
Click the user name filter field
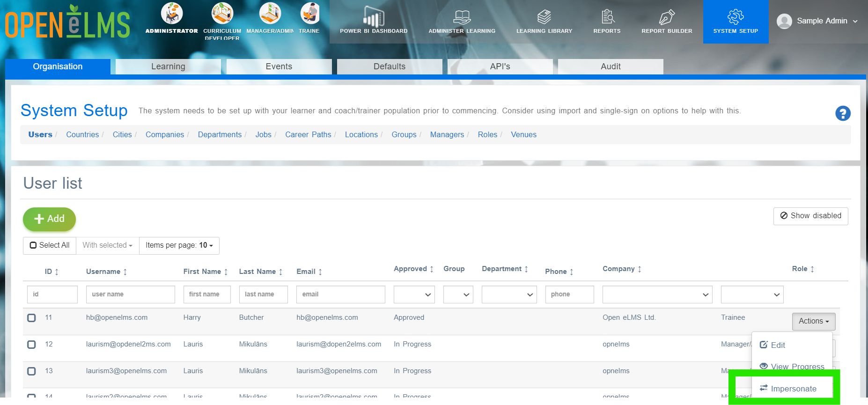pyautogui.click(x=130, y=295)
